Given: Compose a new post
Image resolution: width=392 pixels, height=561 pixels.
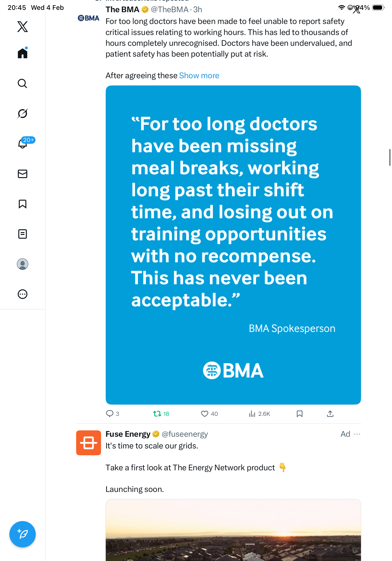Looking at the screenshot, I should click(23, 534).
